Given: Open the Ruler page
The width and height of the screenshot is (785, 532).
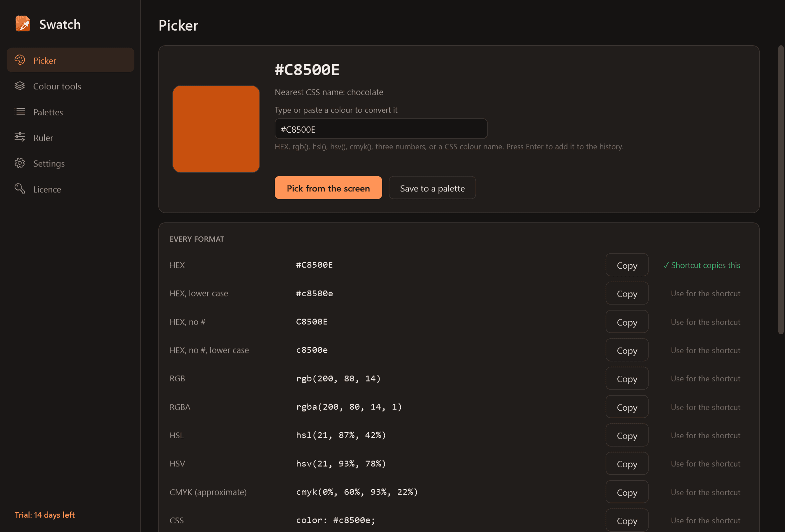Looking at the screenshot, I should tap(70, 137).
